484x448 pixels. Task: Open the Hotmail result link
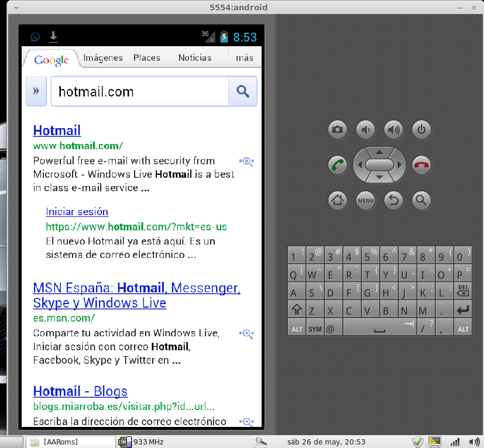click(57, 130)
